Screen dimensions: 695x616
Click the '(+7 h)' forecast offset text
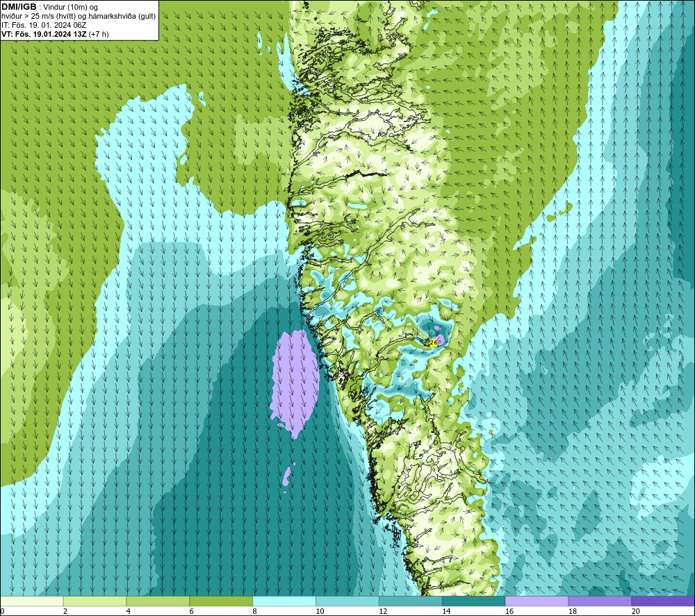(99, 34)
